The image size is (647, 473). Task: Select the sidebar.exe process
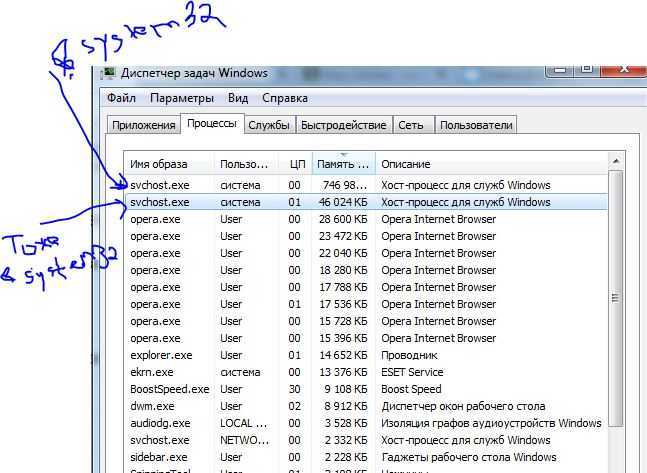click(x=366, y=457)
